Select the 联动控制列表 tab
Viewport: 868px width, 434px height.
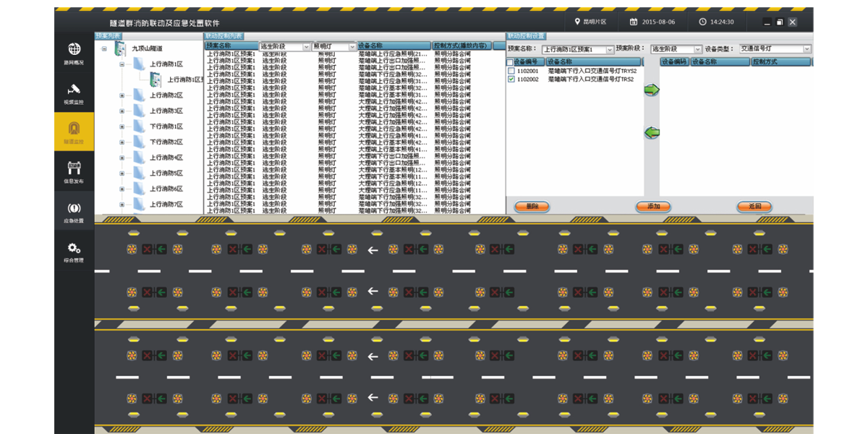(x=224, y=36)
